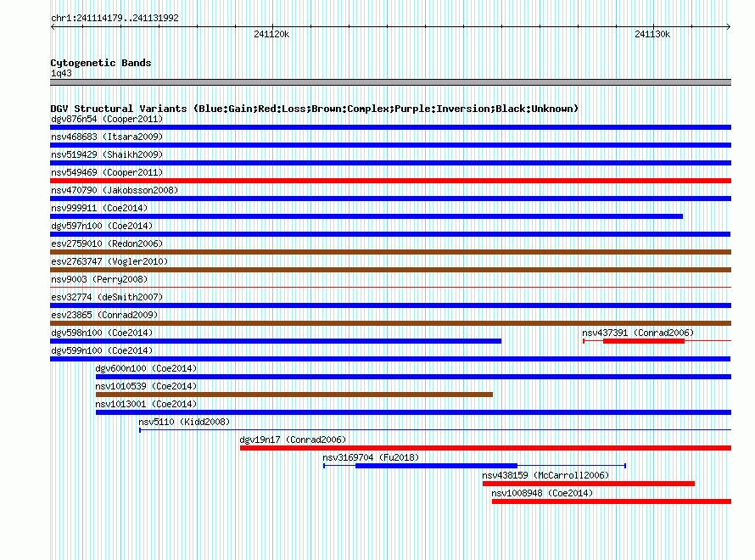Select the thick red bar under nsv437391
755x560 pixels.
coord(644,341)
